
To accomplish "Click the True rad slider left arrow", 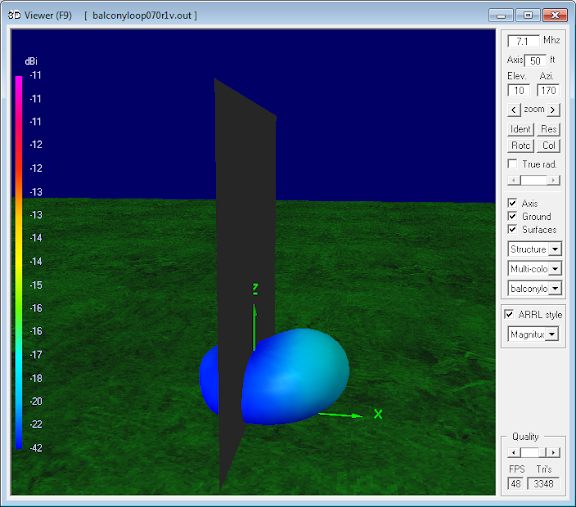I will point(514,180).
